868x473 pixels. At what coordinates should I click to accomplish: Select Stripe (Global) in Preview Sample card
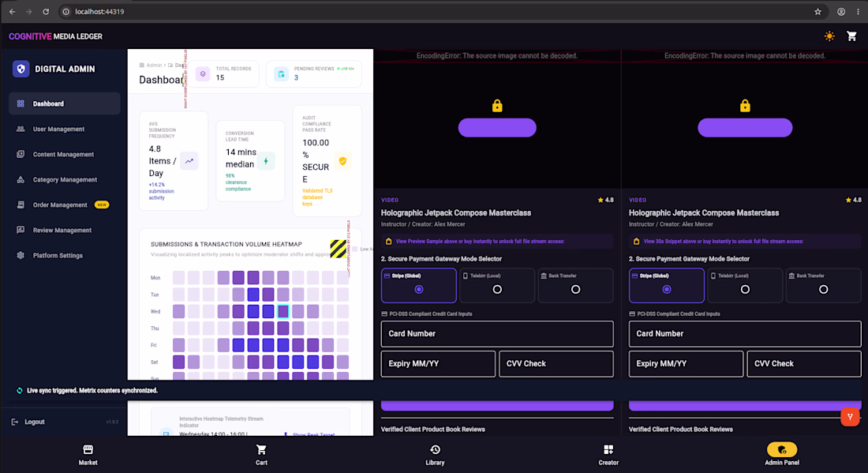pyautogui.click(x=418, y=285)
